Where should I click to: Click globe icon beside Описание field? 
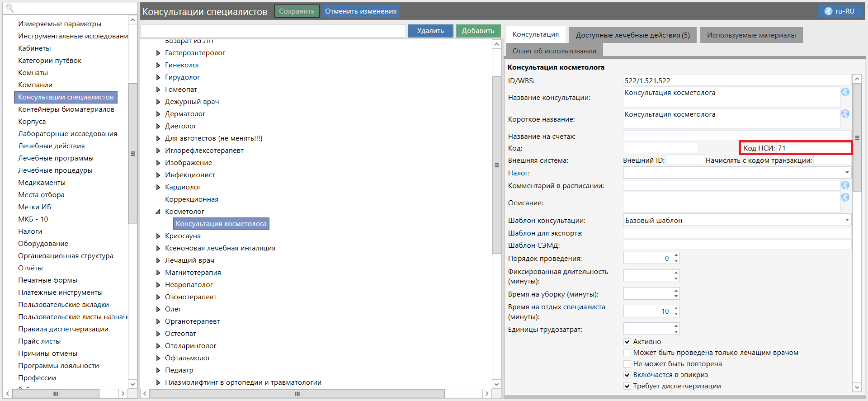[x=845, y=198]
